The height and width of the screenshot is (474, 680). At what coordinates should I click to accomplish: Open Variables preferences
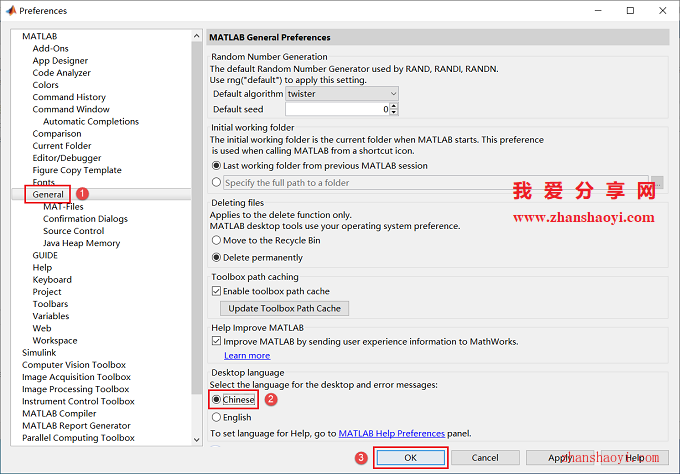tap(51, 316)
